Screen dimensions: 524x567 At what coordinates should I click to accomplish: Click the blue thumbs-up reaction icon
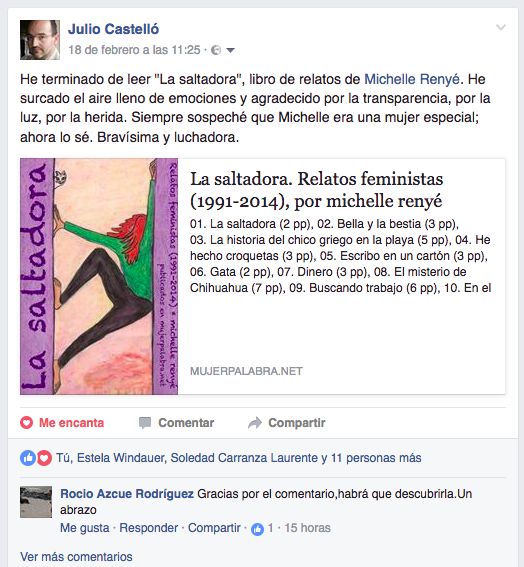tap(28, 458)
